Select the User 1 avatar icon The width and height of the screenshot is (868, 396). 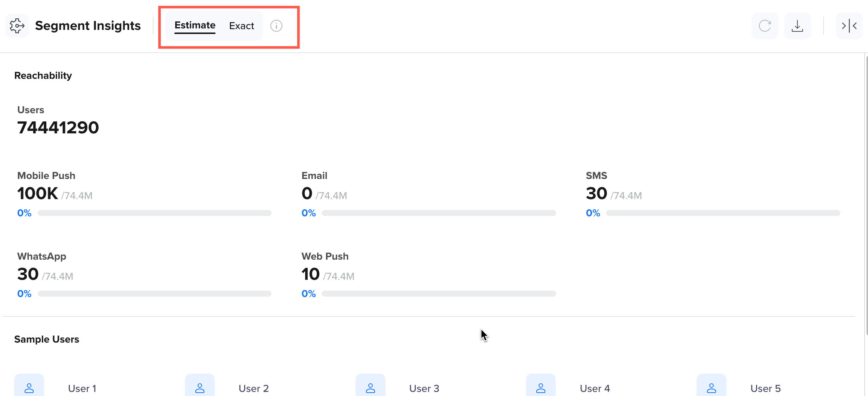(29, 387)
